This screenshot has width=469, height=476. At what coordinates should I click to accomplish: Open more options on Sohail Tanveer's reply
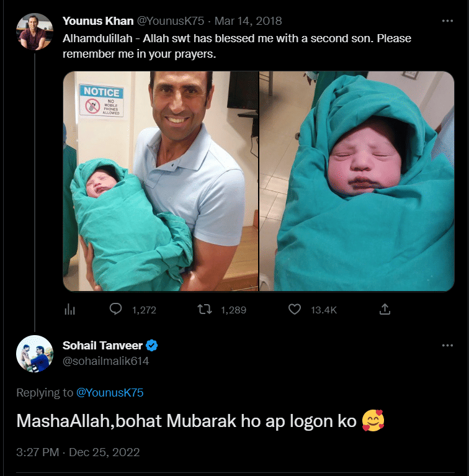[447, 345]
